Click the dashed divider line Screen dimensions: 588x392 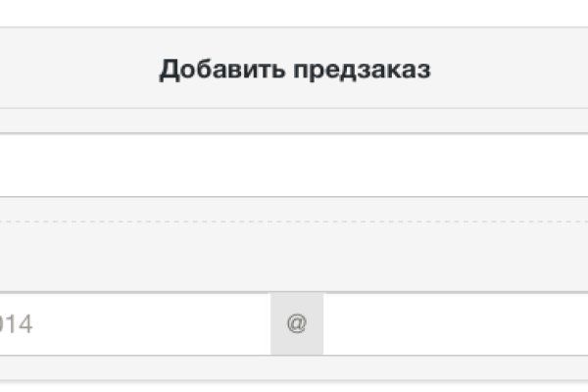coord(294,221)
